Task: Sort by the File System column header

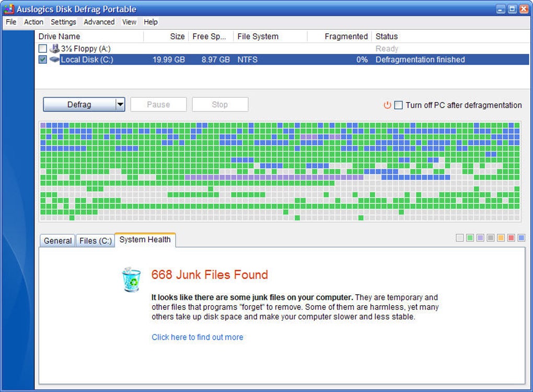Action: (270, 37)
